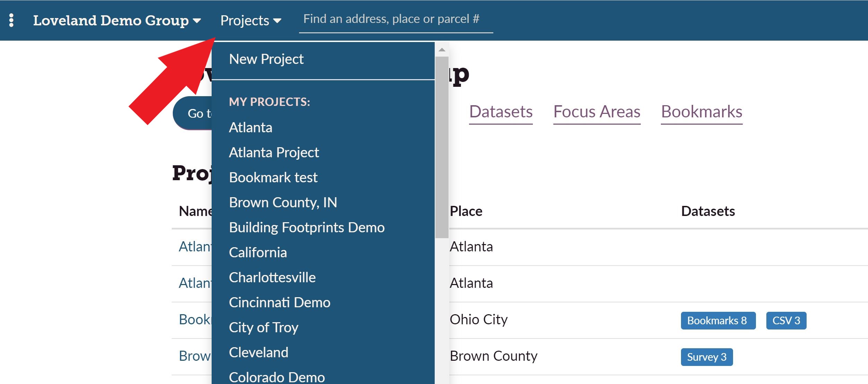Expand the Loveland Demo Group dropdown
This screenshot has width=868, height=384.
tap(117, 20)
